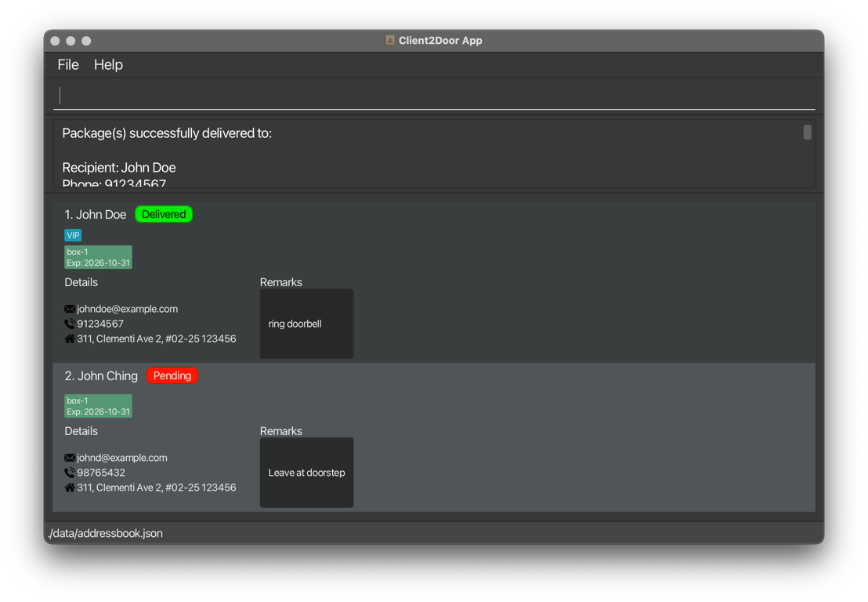Click John Ching's box-1 package tag
Image resolution: width=868 pixels, height=602 pixels.
coord(98,406)
